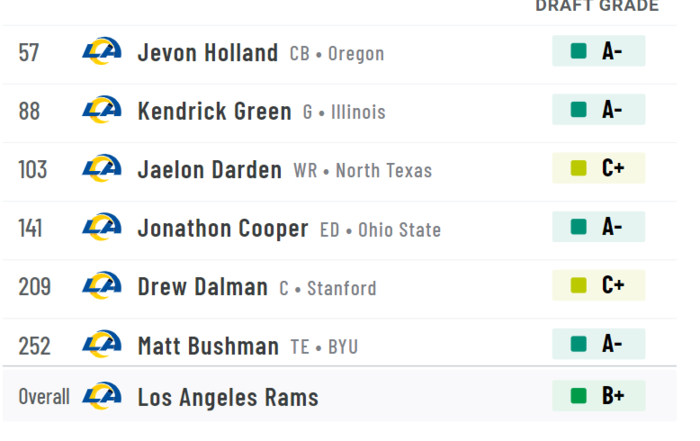
Task: Open Matt Bushman player profile
Action: tap(208, 346)
